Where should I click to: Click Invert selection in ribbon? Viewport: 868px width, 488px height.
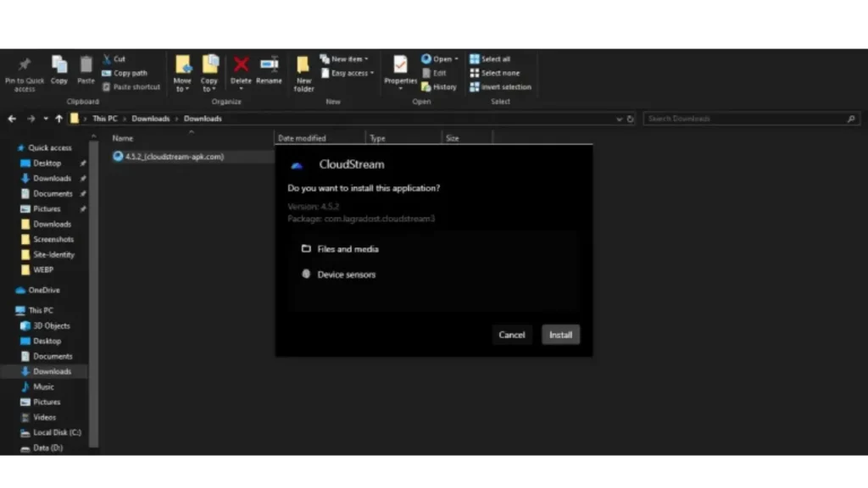tap(500, 87)
